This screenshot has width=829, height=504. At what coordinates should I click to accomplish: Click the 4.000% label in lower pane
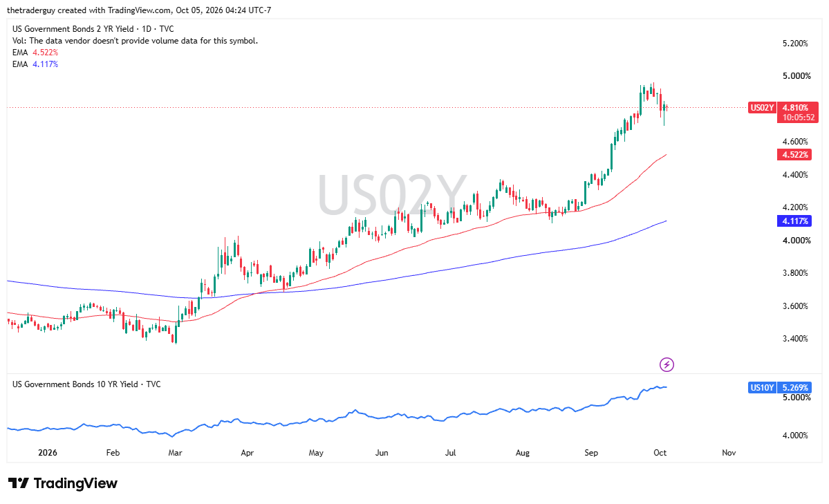pos(795,436)
